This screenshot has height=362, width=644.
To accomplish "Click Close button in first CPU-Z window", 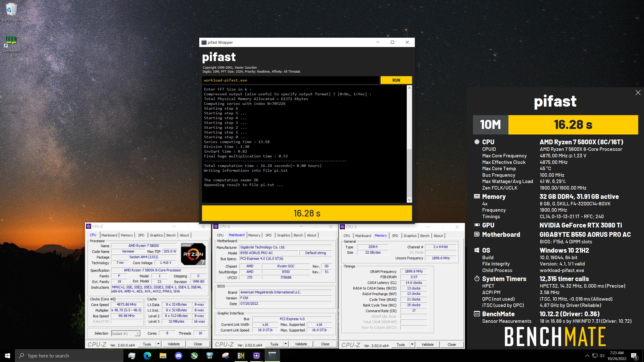I will 198,344.
